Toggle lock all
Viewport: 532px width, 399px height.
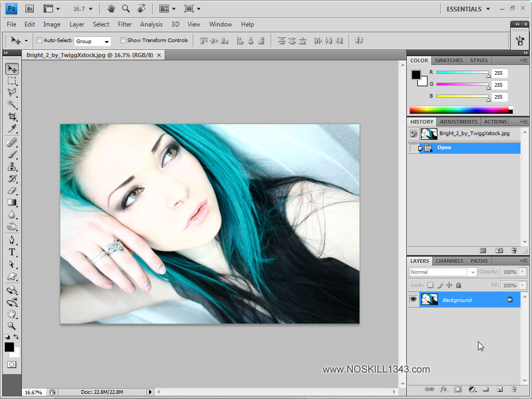(x=458, y=285)
